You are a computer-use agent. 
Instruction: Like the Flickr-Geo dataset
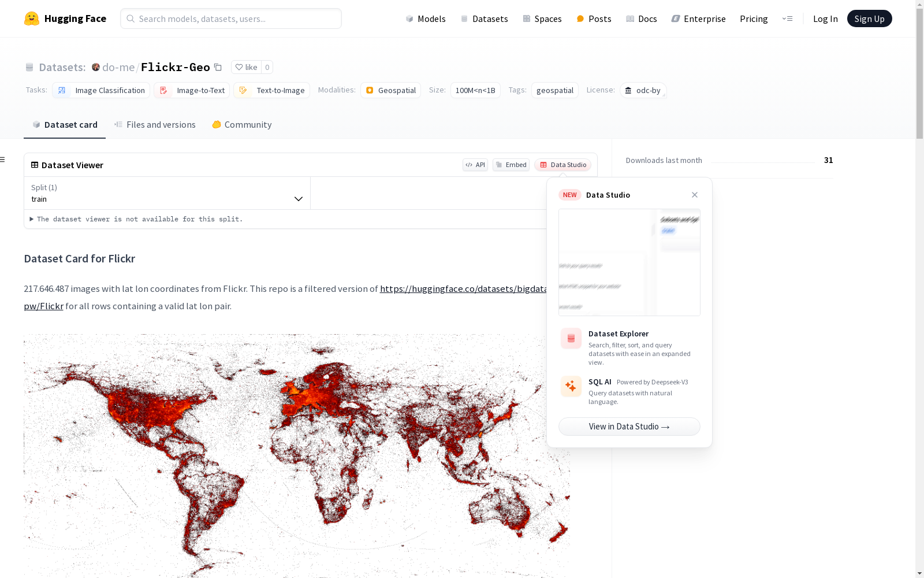point(247,67)
